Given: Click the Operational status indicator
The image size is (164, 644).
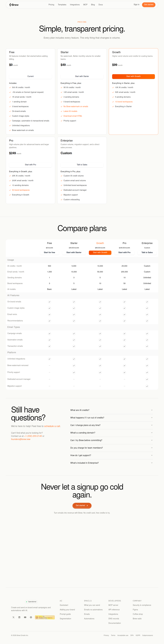Looking at the screenshot, I should [x=31, y=602].
